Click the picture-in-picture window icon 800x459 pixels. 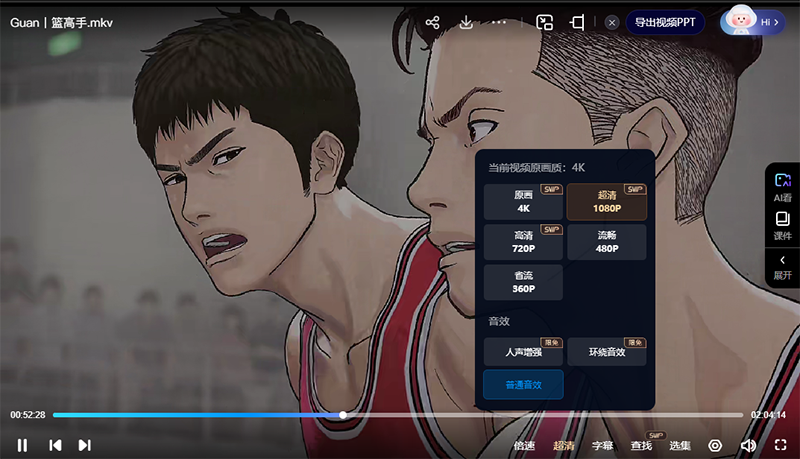(x=544, y=22)
